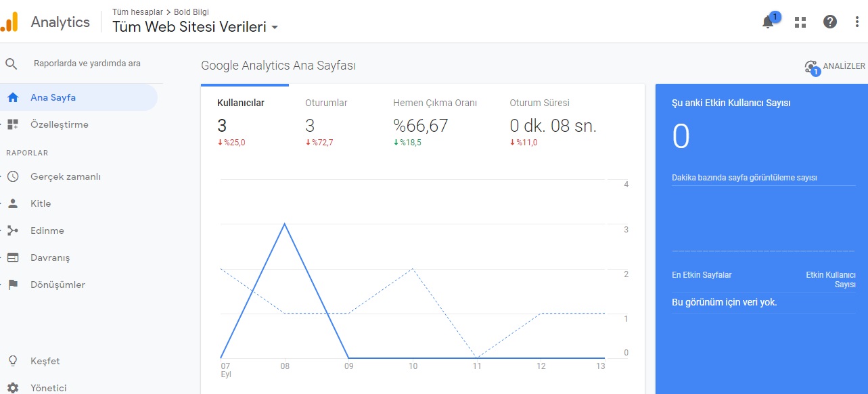Click the Google Analytics logo

[9, 22]
